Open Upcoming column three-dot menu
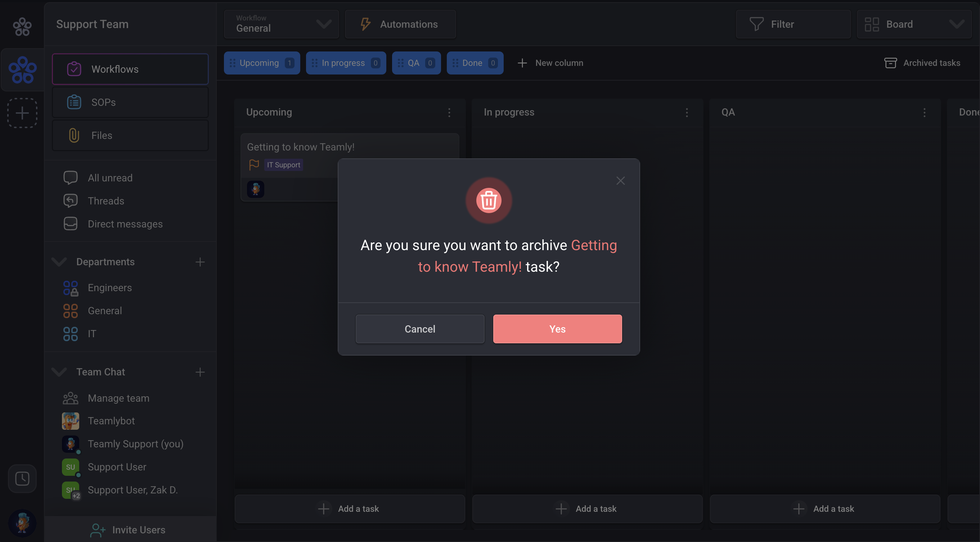 pos(449,112)
